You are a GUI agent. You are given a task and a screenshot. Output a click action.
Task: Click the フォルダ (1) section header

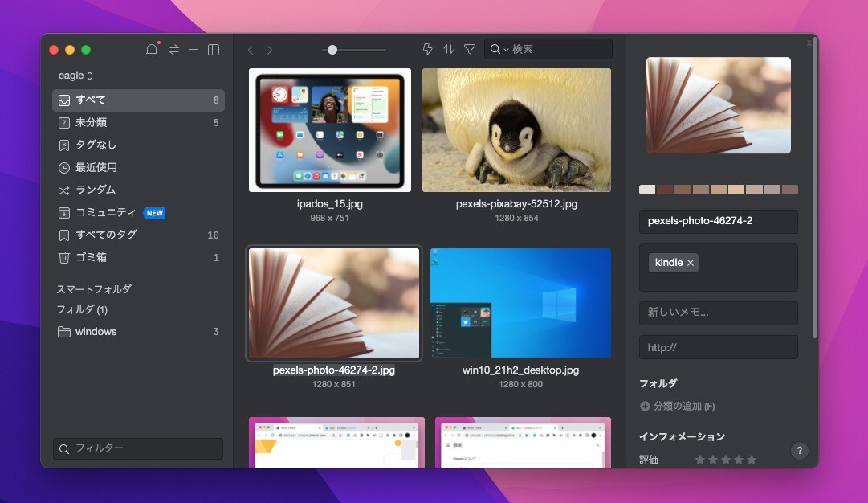click(x=82, y=309)
